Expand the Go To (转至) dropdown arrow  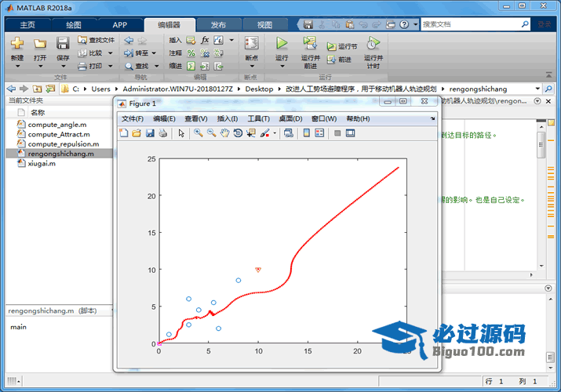tap(154, 53)
